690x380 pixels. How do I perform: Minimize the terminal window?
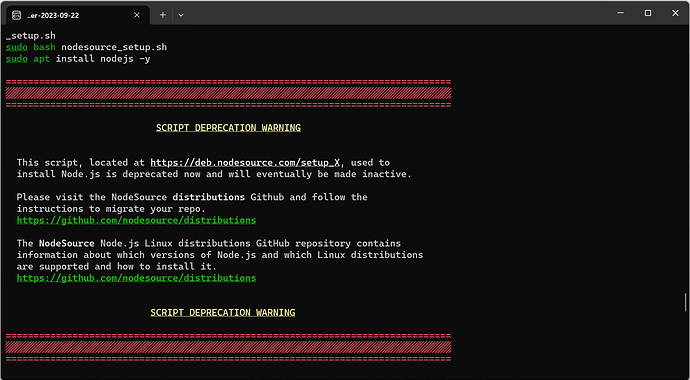coord(620,13)
